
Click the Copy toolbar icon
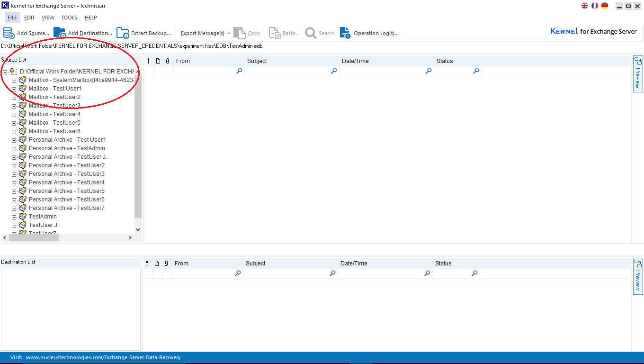coord(240,33)
